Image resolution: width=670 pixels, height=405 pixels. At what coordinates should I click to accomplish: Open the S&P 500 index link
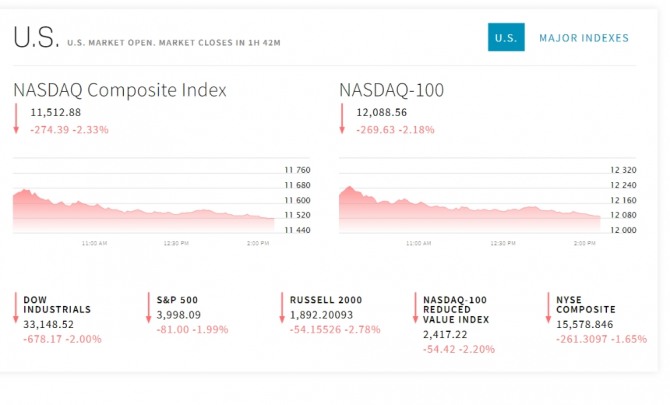point(177,300)
